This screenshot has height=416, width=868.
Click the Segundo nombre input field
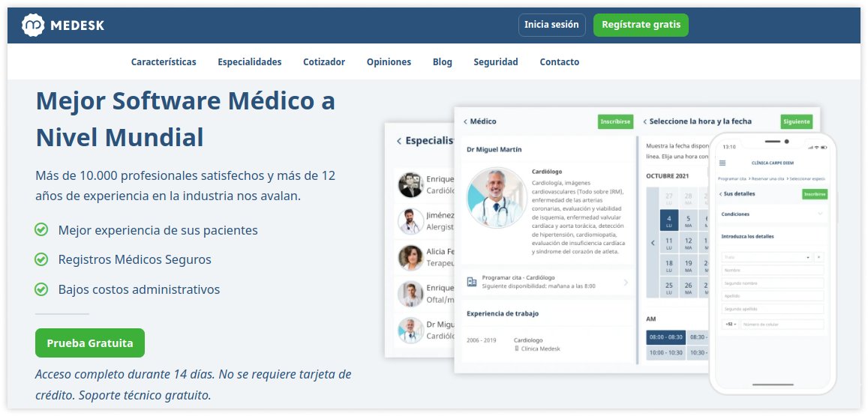[x=773, y=283]
